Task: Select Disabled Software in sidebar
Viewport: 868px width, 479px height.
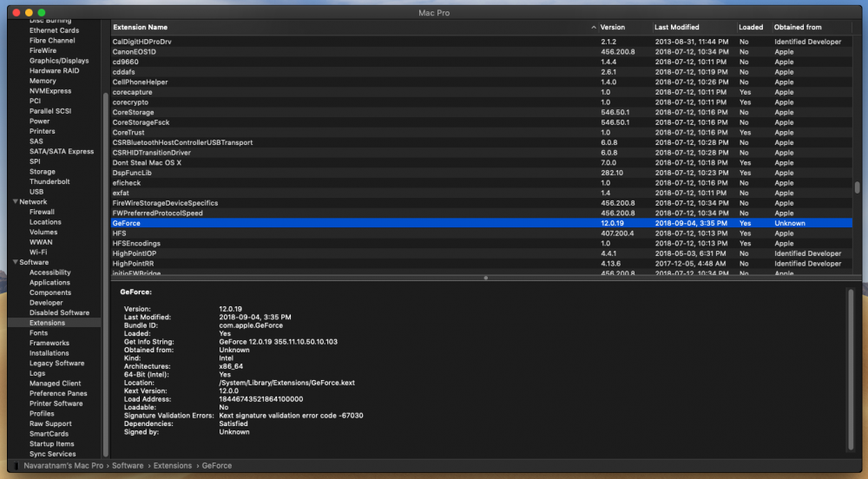Action: [x=59, y=312]
